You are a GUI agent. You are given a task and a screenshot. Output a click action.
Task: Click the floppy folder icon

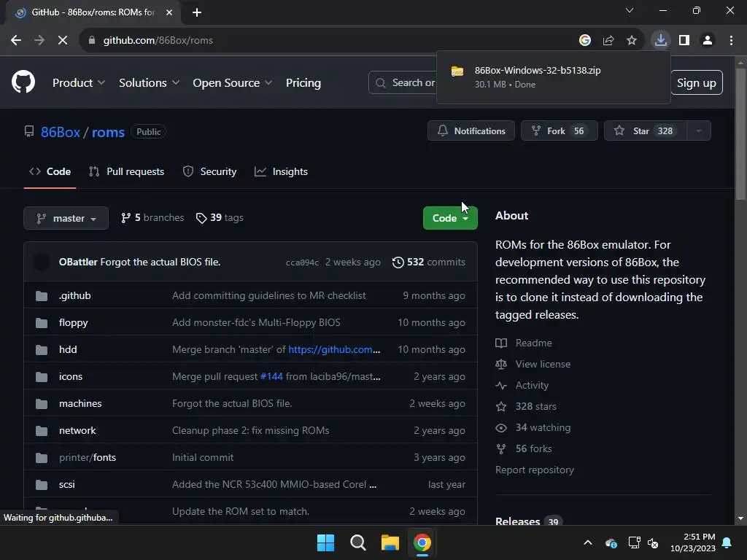[42, 323]
